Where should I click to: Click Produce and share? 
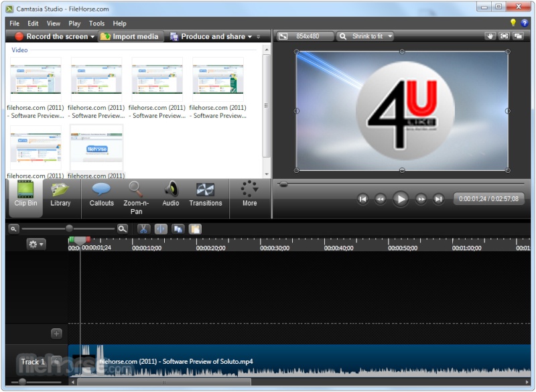click(208, 36)
